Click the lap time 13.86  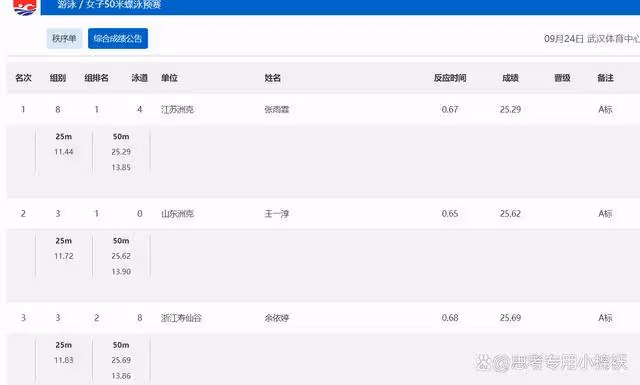[x=121, y=376]
